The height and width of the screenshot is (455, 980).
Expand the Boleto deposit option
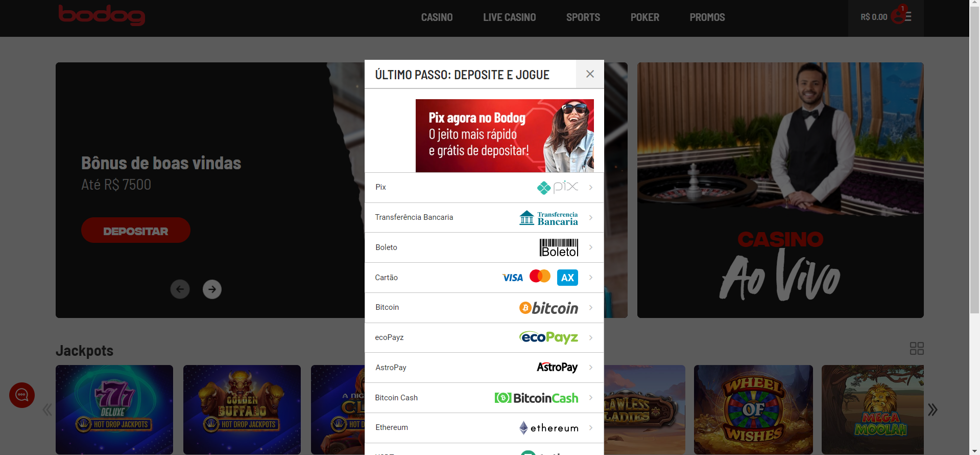click(x=591, y=247)
